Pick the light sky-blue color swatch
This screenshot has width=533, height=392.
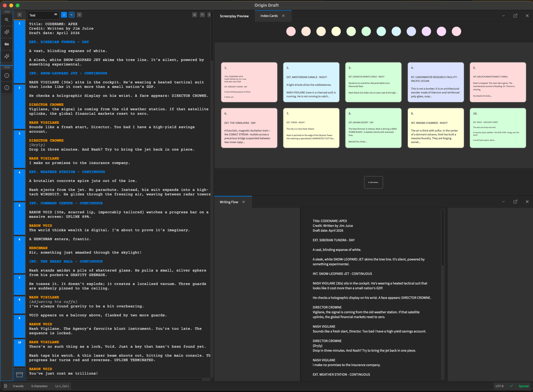(x=396, y=31)
